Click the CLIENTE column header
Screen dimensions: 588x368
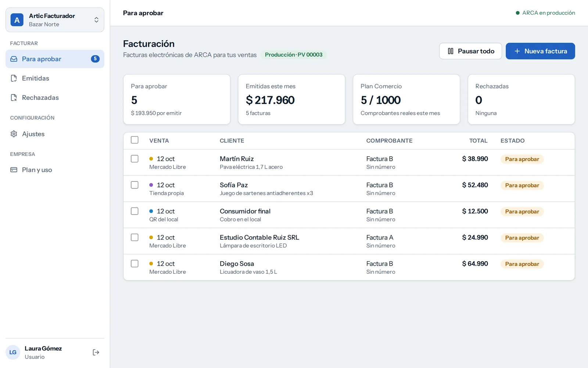(x=232, y=141)
